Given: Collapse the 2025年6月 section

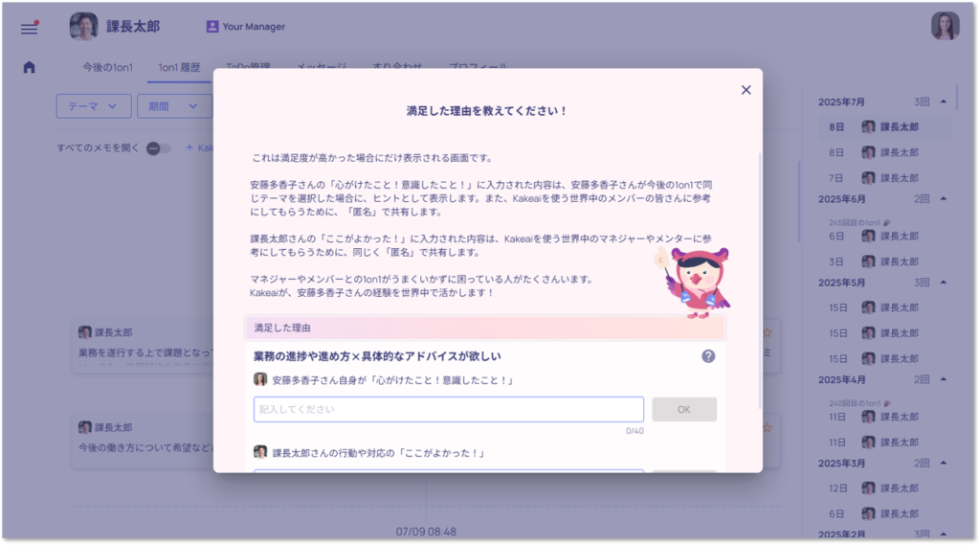Looking at the screenshot, I should pyautogui.click(x=943, y=199).
